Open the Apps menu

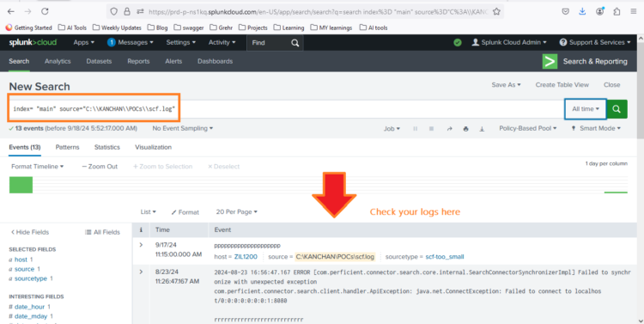(84, 42)
